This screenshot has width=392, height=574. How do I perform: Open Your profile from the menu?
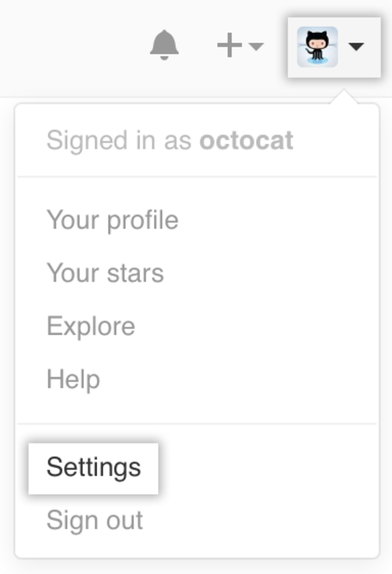coord(112,220)
